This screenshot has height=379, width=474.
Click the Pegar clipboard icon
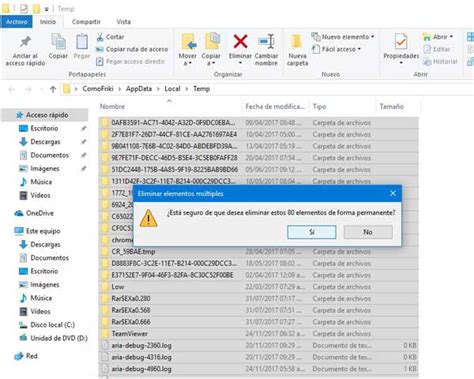(x=82, y=42)
